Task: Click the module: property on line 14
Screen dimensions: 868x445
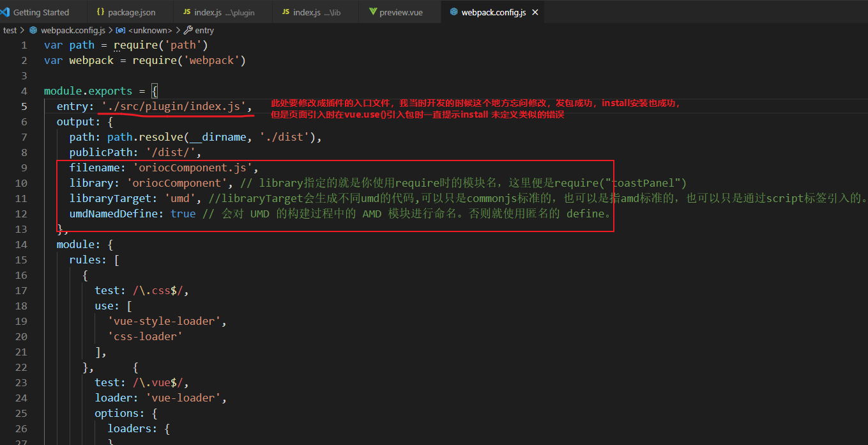Action: 78,245
